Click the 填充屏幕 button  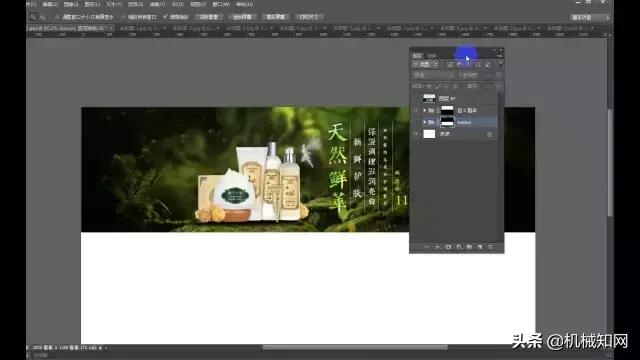click(x=276, y=17)
